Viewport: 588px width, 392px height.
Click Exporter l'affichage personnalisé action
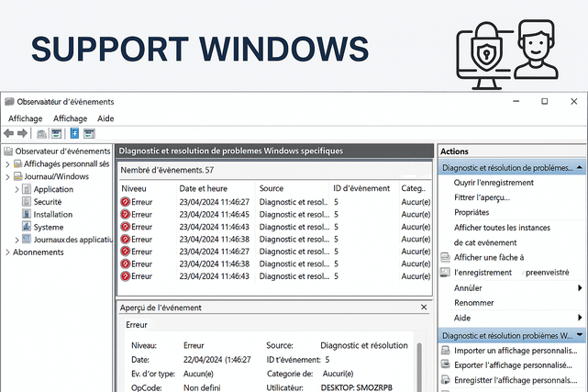click(x=513, y=365)
